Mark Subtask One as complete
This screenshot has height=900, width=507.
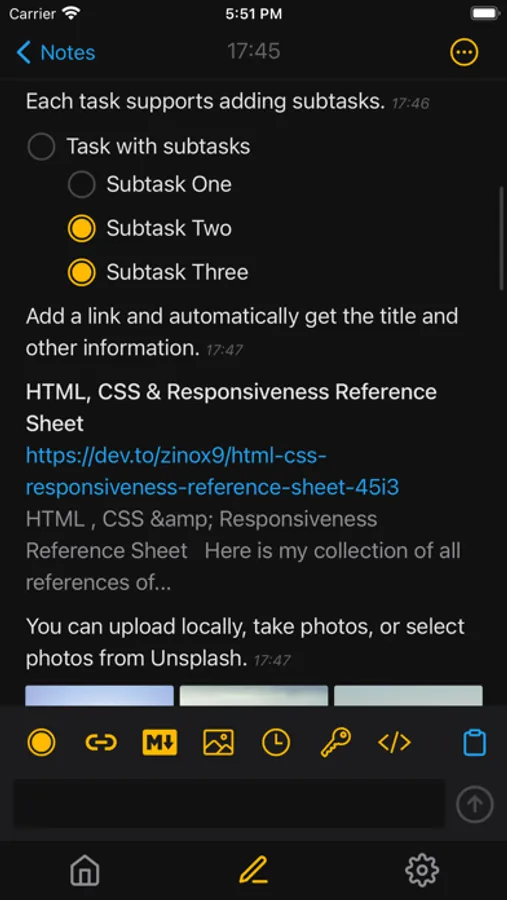tap(82, 184)
